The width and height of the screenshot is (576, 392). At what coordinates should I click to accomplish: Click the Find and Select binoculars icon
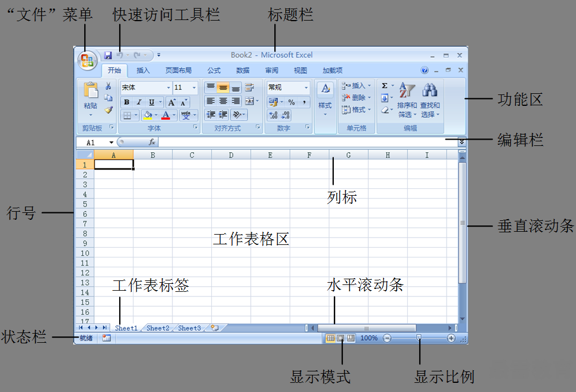pyautogui.click(x=429, y=90)
